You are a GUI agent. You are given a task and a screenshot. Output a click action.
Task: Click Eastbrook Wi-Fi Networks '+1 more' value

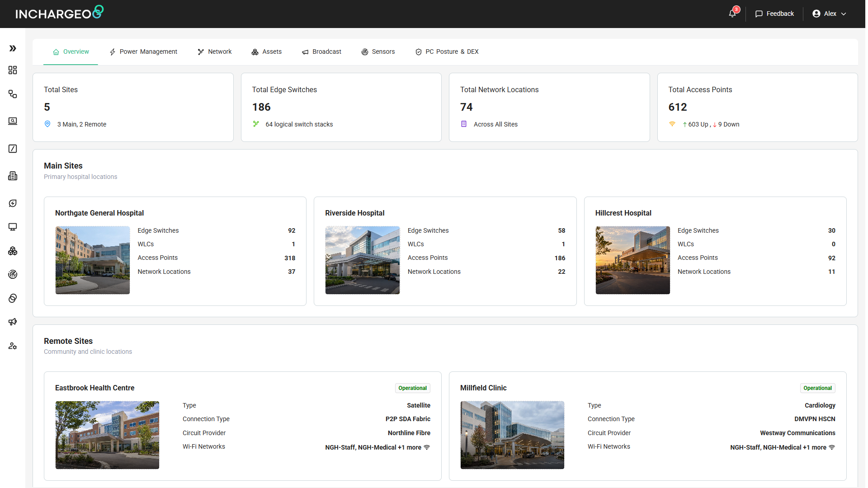click(x=377, y=447)
